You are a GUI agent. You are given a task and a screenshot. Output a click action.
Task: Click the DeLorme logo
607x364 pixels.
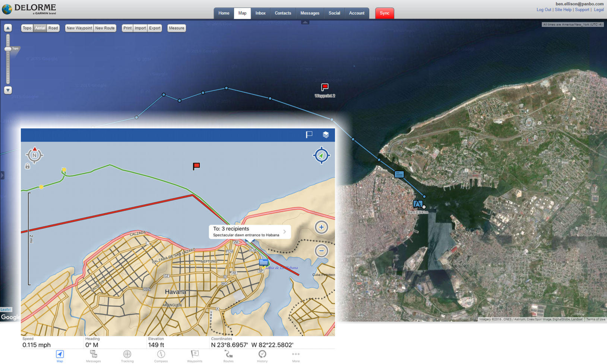(29, 9)
